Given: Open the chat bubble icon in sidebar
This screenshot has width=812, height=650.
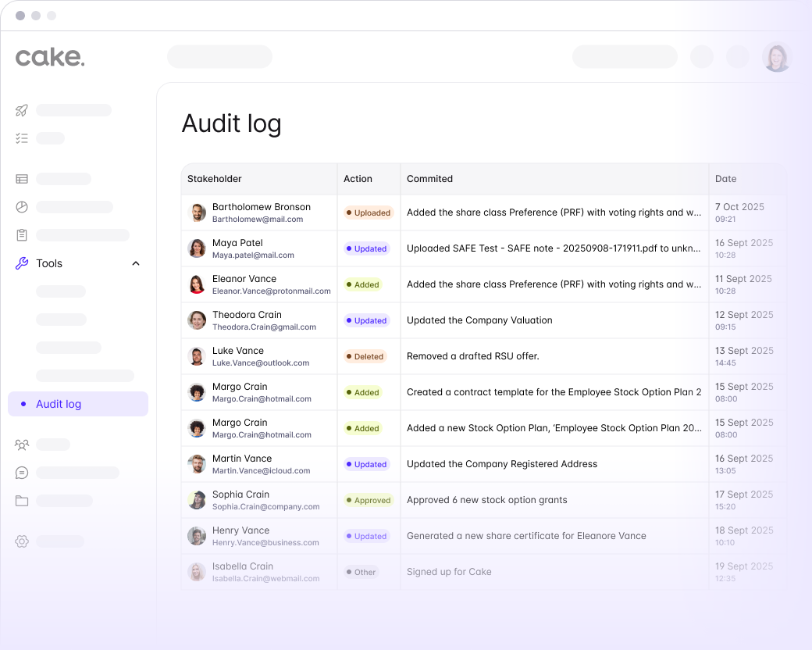Looking at the screenshot, I should click(21, 472).
